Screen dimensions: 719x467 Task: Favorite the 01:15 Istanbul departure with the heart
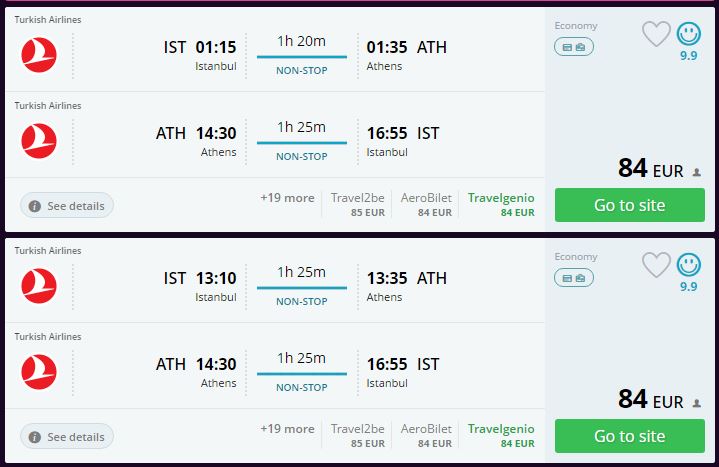(656, 34)
